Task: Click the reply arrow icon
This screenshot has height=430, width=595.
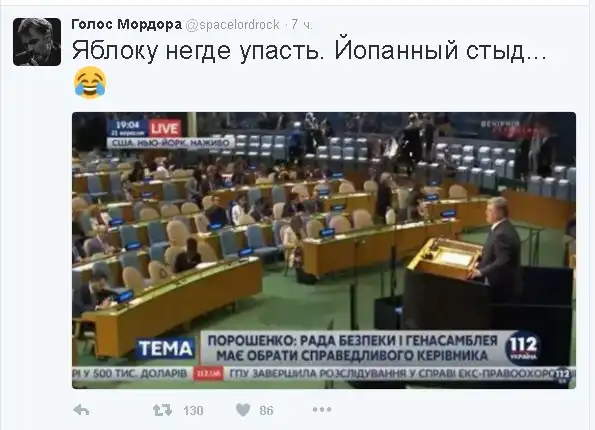Action: coord(81,410)
